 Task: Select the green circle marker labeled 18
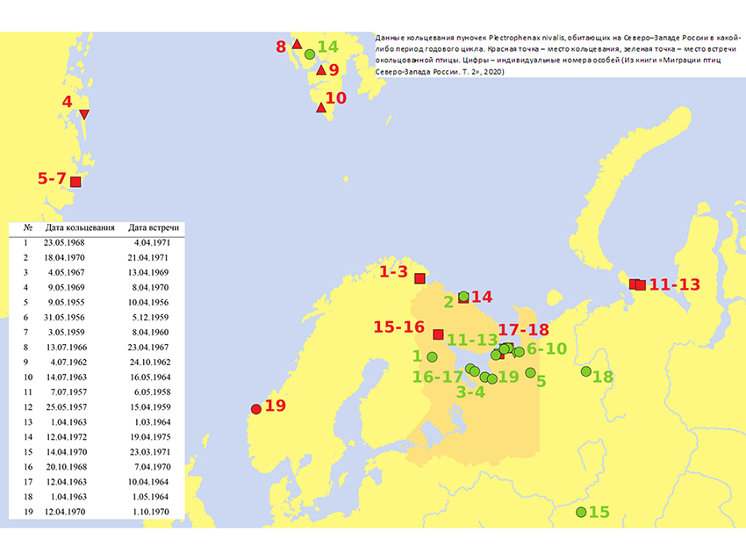pos(586,371)
